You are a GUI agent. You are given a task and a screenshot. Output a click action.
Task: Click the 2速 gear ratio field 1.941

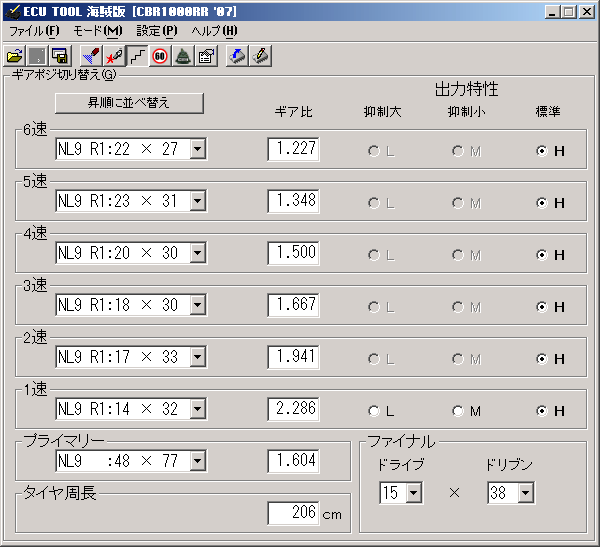(293, 357)
